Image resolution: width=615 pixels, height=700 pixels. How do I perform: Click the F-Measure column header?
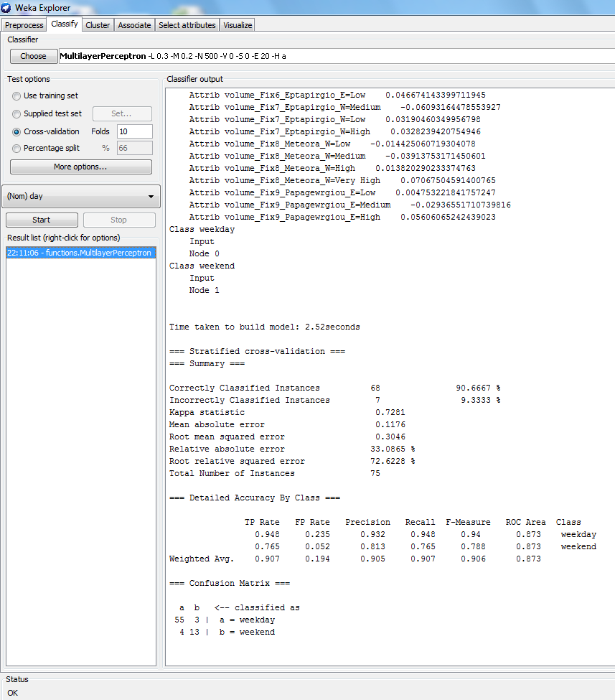(x=468, y=523)
